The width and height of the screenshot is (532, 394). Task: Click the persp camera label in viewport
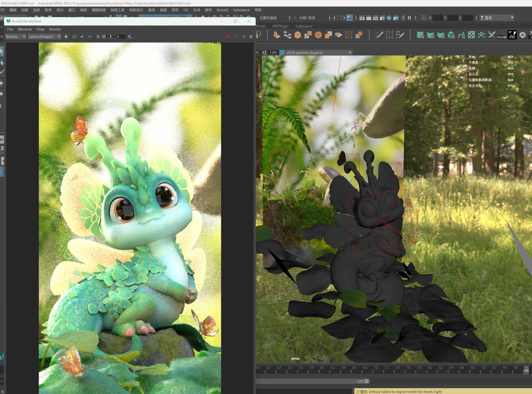(295, 358)
